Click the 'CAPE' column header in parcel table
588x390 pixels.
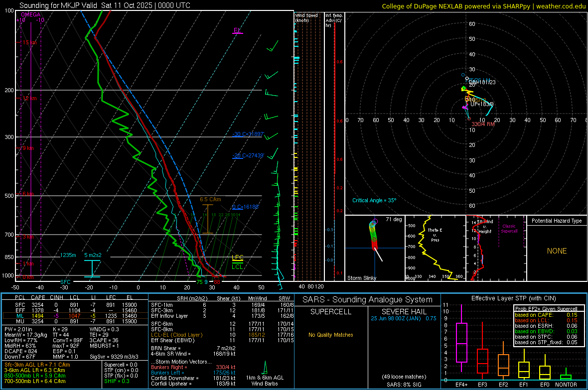click(x=38, y=297)
